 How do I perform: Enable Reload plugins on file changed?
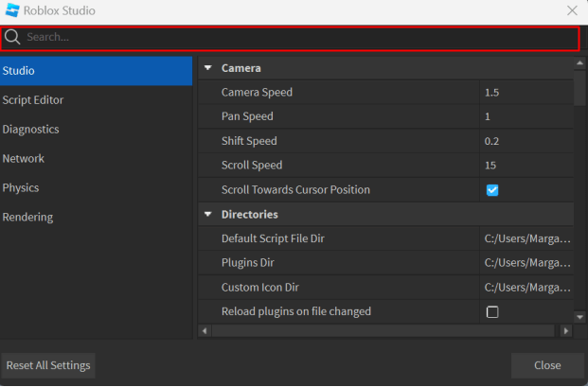492,312
